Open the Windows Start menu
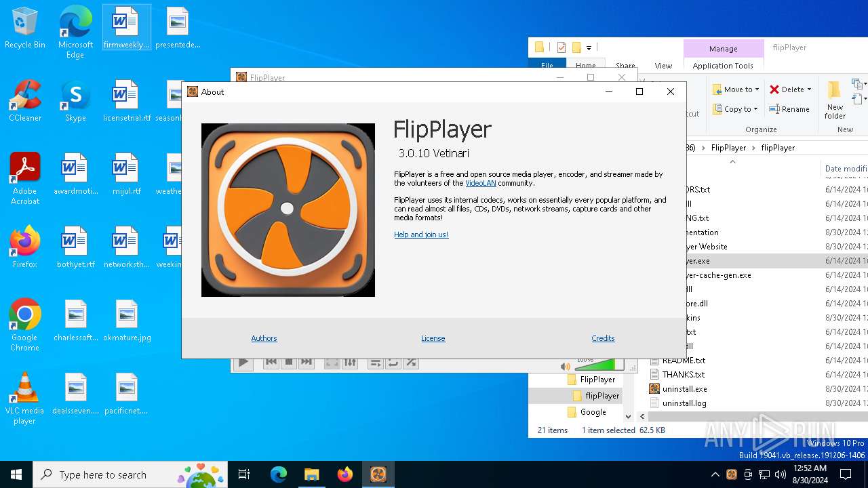This screenshot has height=488, width=868. [x=16, y=474]
